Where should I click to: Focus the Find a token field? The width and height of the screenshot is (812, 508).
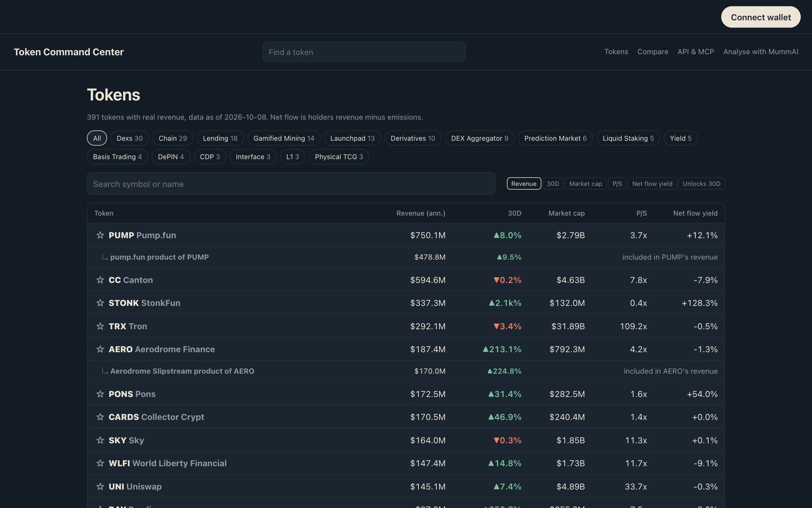click(x=364, y=52)
